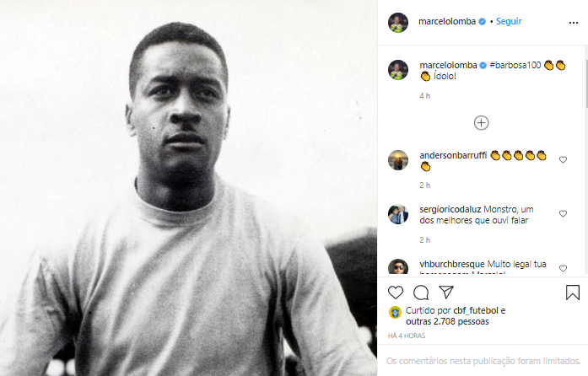
Task: Like the post with the heart icon
Action: [x=396, y=293]
